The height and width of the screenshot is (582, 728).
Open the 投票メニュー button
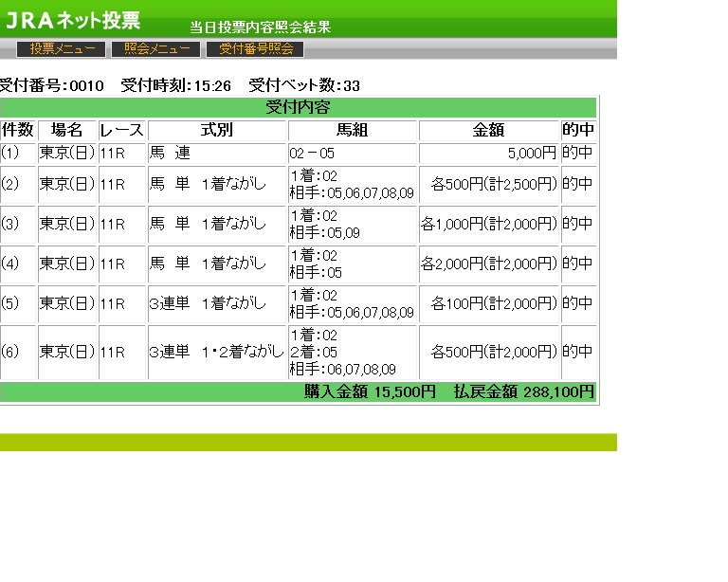coord(61,48)
